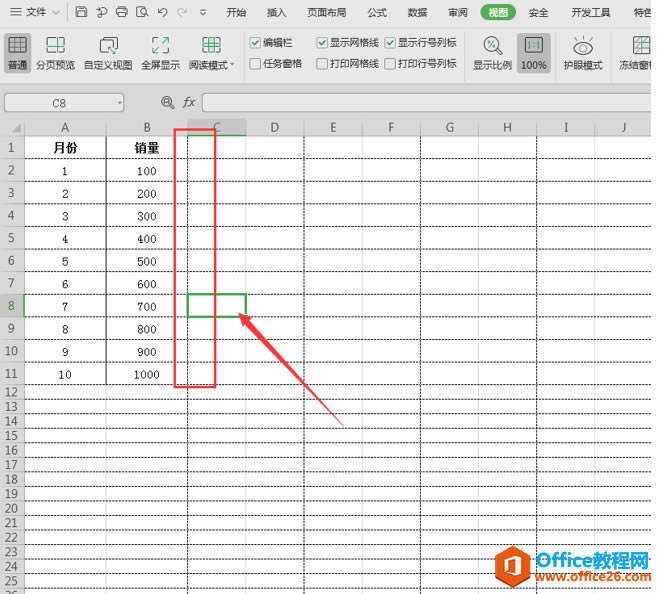Click cell with value 900

(x=147, y=351)
